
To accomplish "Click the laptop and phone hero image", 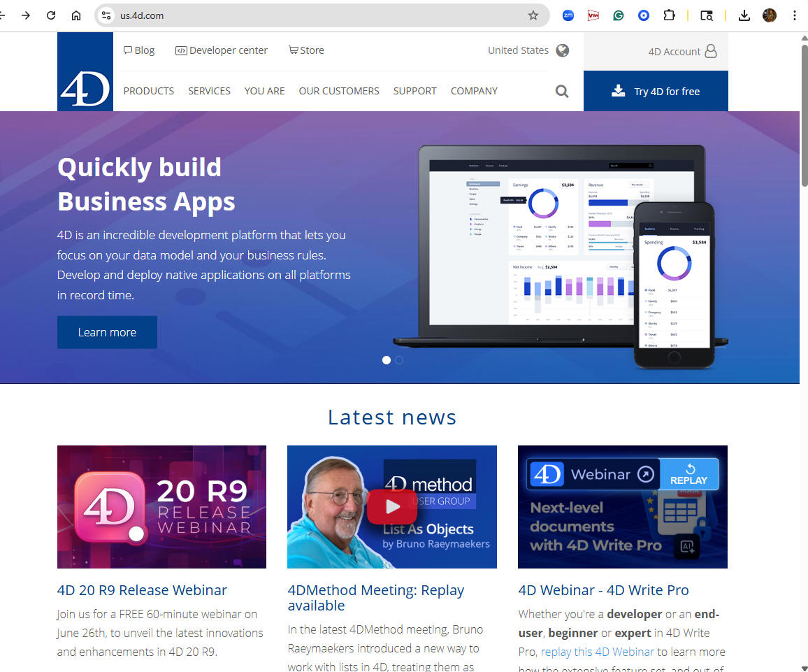I will point(561,256).
